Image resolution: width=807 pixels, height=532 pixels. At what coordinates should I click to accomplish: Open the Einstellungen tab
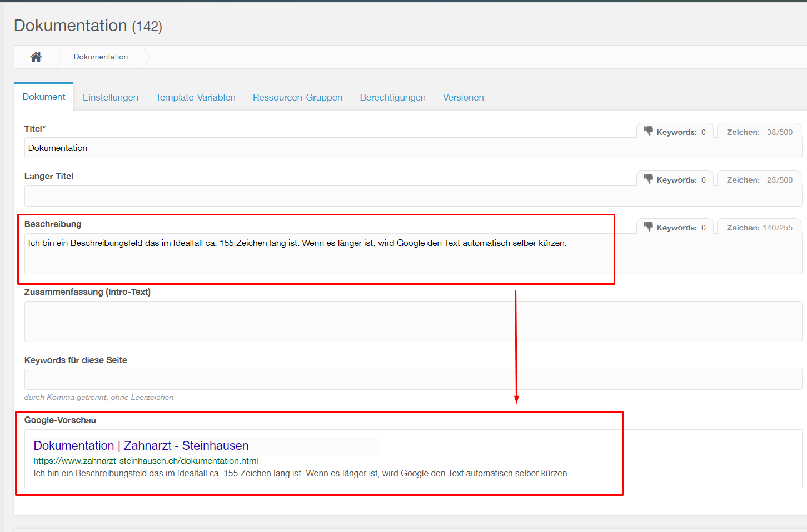(x=111, y=97)
